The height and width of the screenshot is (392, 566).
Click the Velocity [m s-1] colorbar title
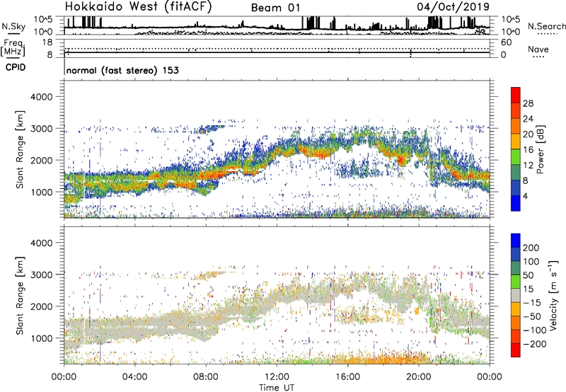[553, 296]
